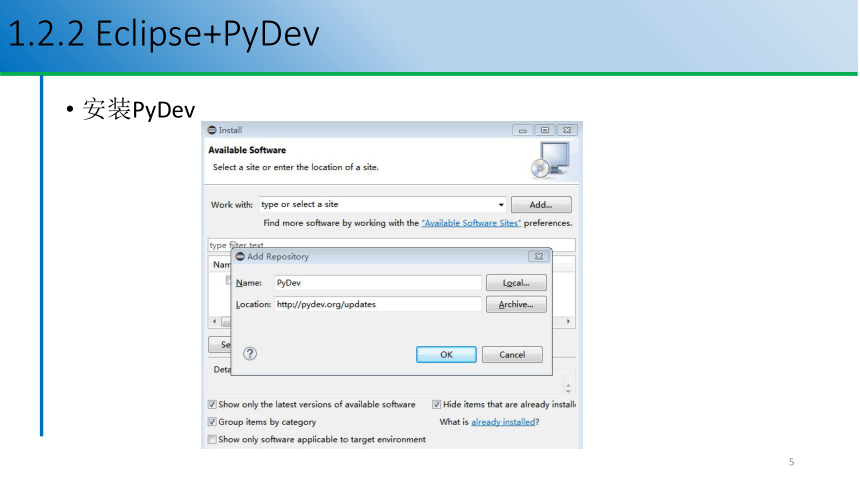Click the Archive... button
This screenshot has height=484, width=860.
point(516,305)
